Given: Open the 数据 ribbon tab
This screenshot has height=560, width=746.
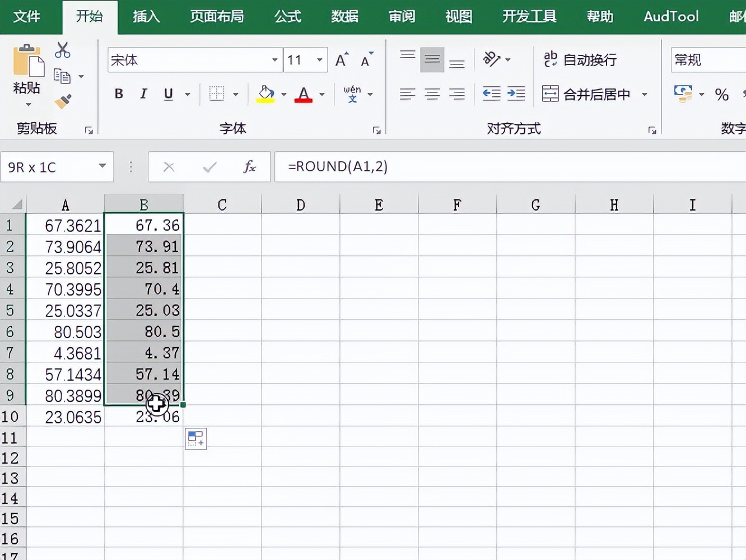Looking at the screenshot, I should click(344, 17).
